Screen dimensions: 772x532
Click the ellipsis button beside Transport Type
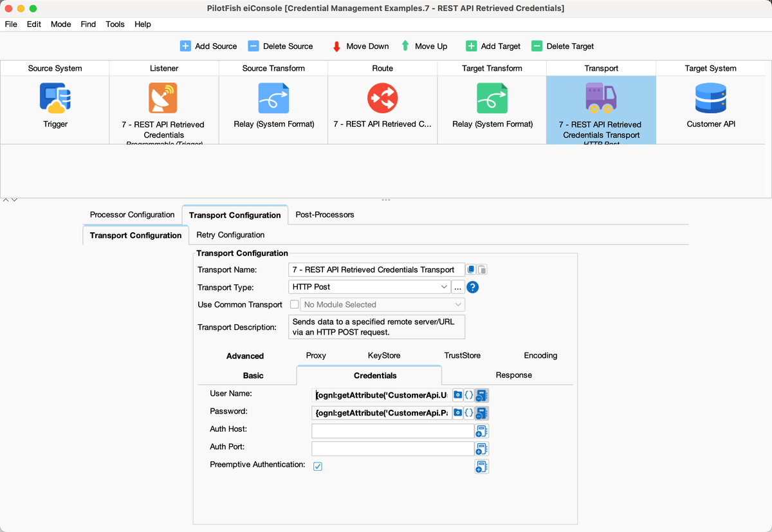click(x=458, y=287)
